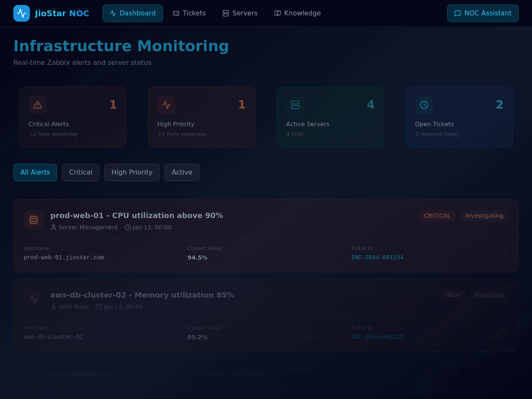Filter alerts by High Priority
This screenshot has height=399, width=532.
tap(132, 172)
